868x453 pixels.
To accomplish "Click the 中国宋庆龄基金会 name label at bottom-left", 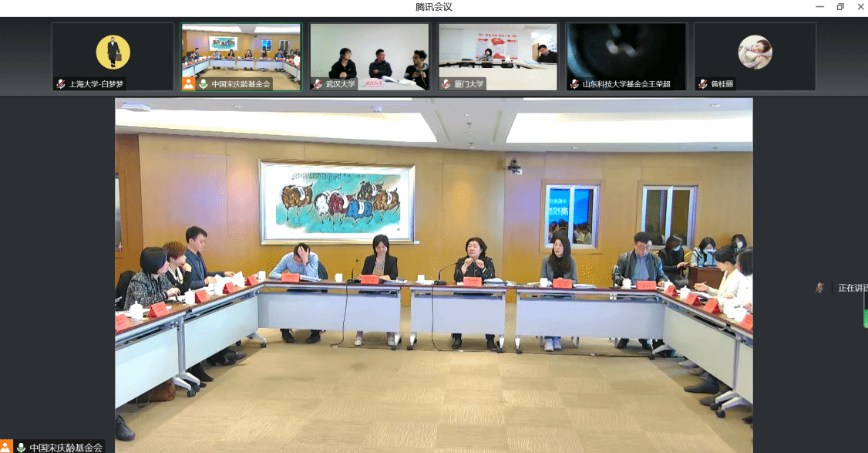I will [66, 448].
